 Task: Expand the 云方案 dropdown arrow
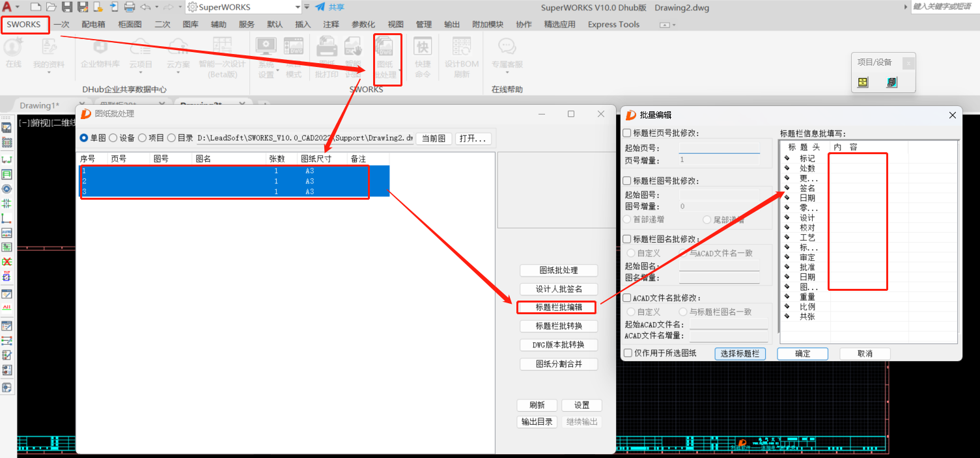point(178,74)
